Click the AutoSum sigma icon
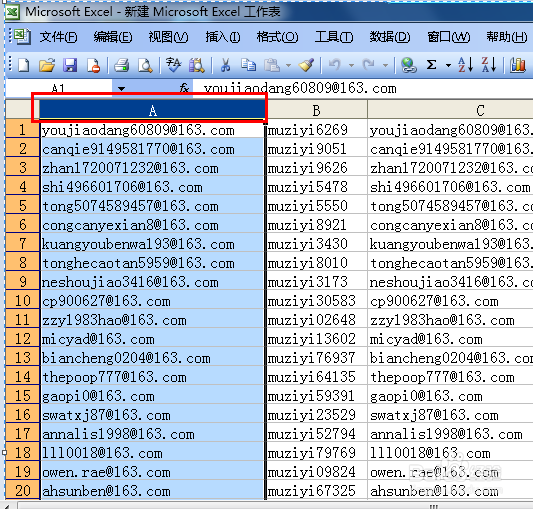 coord(431,65)
